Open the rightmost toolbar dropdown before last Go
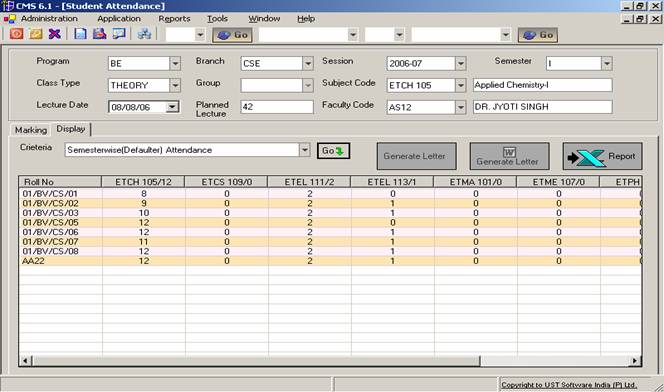Screen dimensions: 664x392 505,35
